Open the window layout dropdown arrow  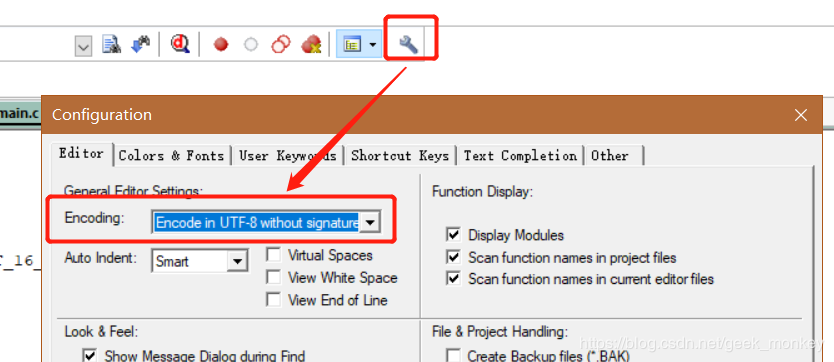click(373, 45)
